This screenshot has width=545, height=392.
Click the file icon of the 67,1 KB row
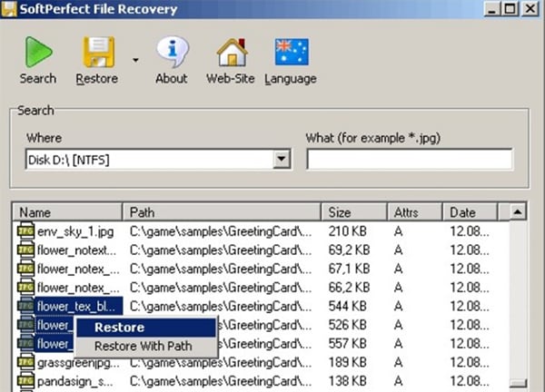25,269
